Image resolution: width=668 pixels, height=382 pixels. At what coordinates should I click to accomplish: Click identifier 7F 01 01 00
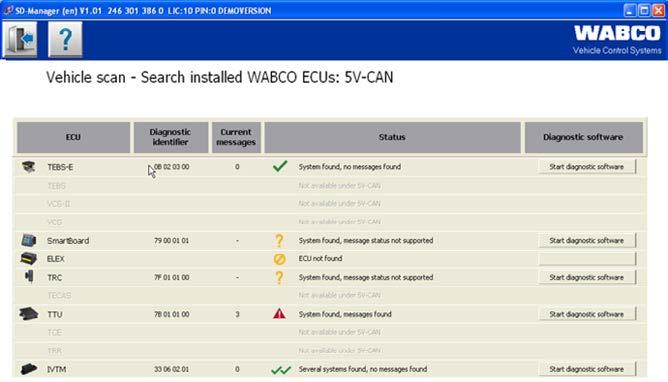pos(172,277)
